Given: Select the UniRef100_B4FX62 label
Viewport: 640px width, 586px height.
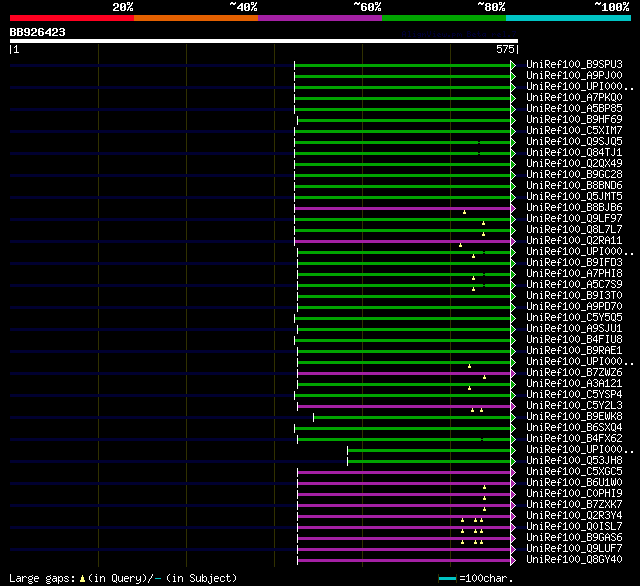Looking at the screenshot, I should click(574, 439).
